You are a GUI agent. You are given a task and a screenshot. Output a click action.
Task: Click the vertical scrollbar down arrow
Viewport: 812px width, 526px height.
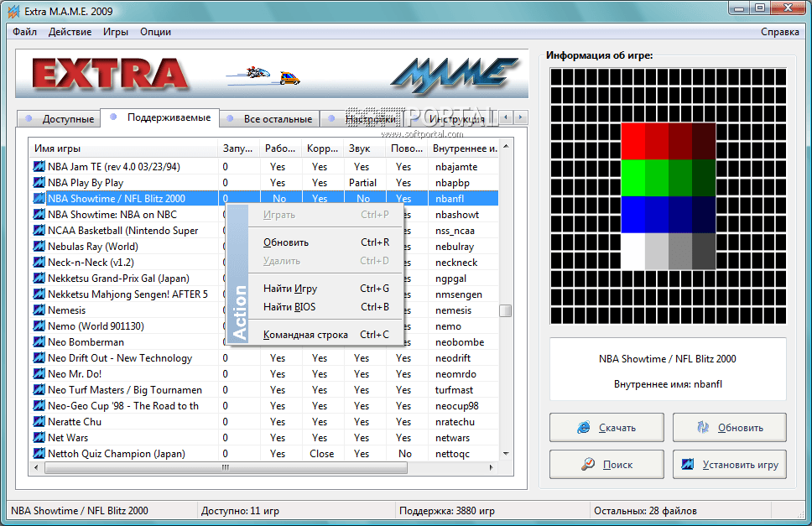click(506, 454)
